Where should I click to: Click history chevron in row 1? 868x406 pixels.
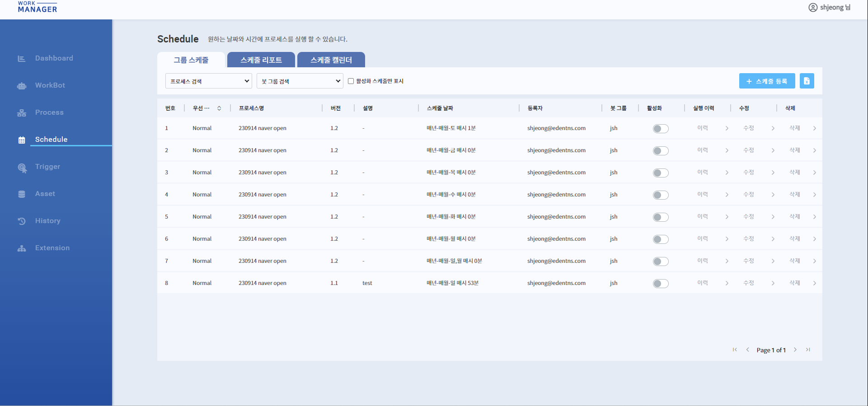coord(727,128)
